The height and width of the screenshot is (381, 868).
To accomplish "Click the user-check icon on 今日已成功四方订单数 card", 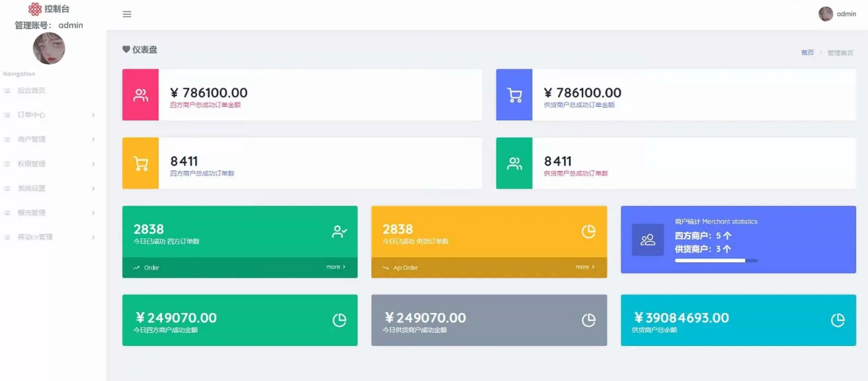I will click(340, 232).
